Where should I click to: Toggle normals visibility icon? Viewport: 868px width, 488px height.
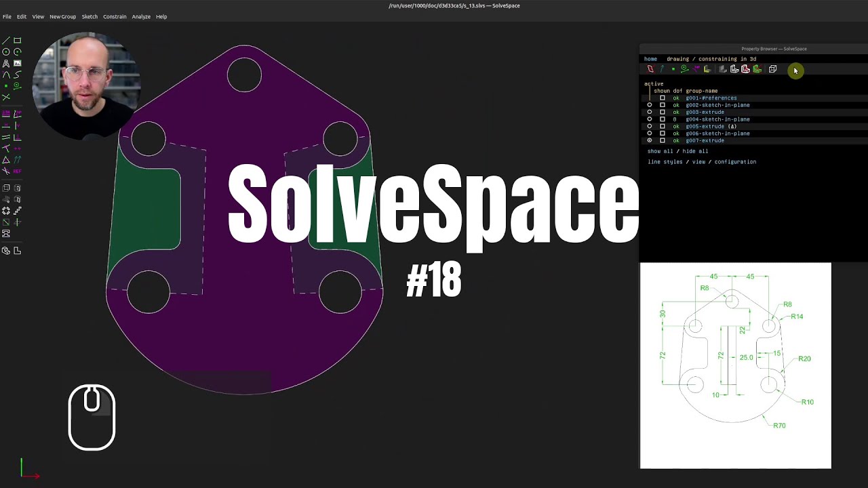663,69
